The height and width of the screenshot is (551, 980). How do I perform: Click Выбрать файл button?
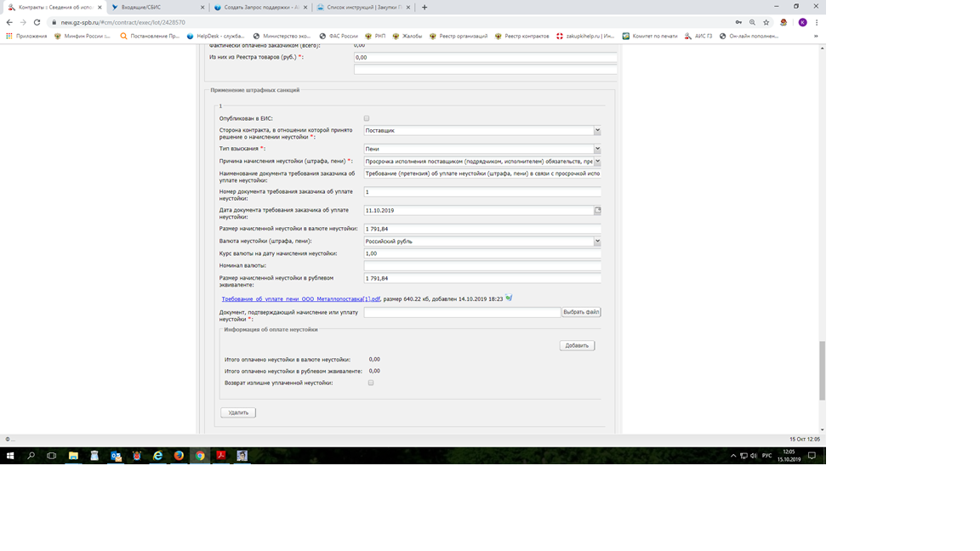pyautogui.click(x=581, y=312)
